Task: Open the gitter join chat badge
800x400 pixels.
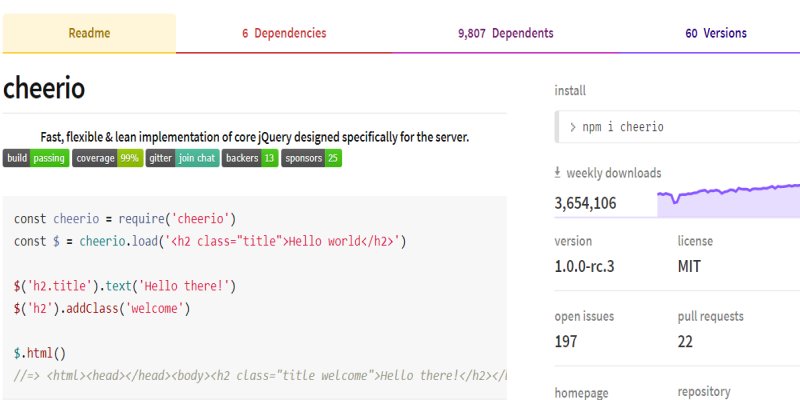Action: pyautogui.click(x=182, y=158)
